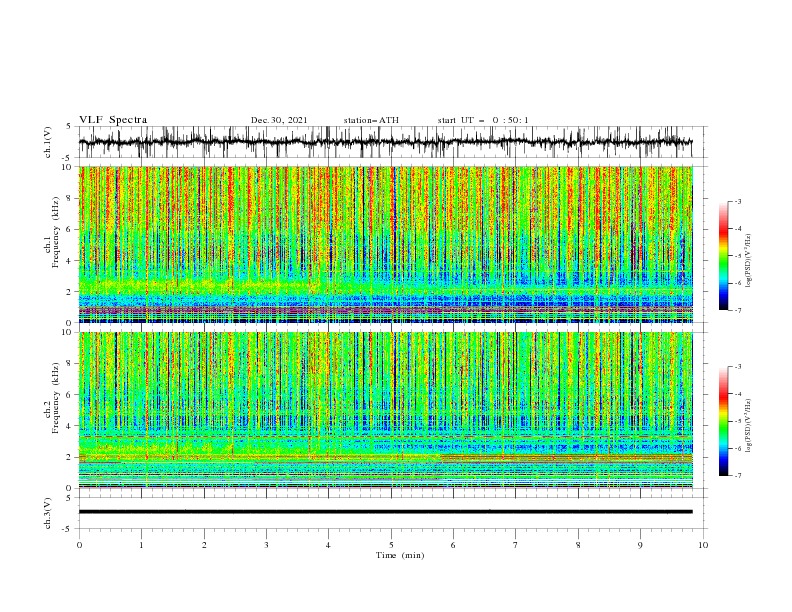This screenshot has width=792, height=612.
Task: Click the "VLF Spectra" plot title
Action: point(113,120)
